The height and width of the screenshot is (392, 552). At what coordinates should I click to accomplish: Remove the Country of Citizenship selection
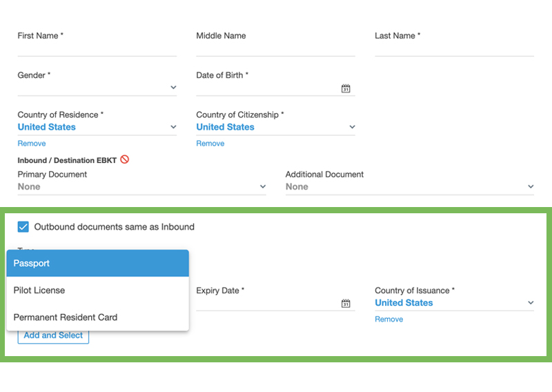pyautogui.click(x=210, y=144)
